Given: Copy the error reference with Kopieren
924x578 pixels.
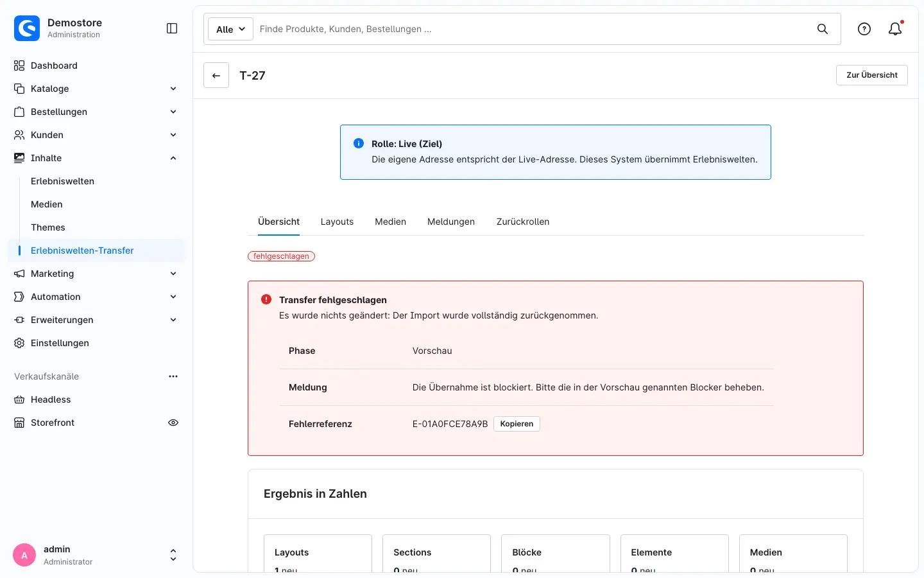Looking at the screenshot, I should 517,424.
